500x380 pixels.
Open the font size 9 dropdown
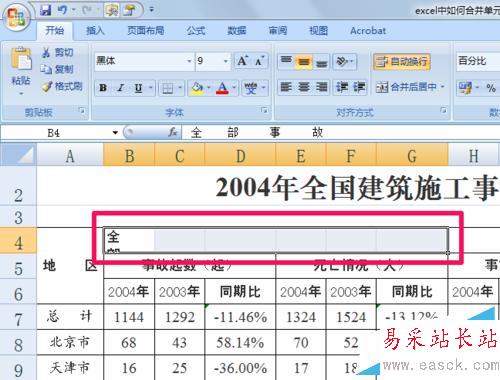226,61
